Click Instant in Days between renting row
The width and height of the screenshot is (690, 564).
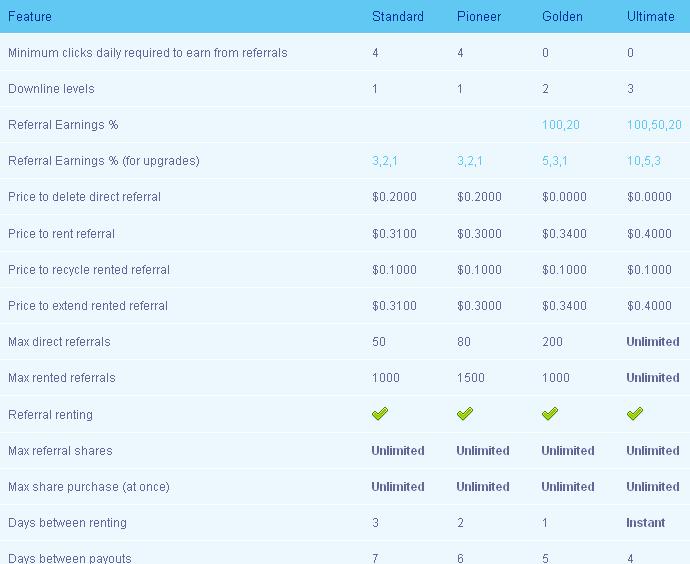pyautogui.click(x=646, y=523)
